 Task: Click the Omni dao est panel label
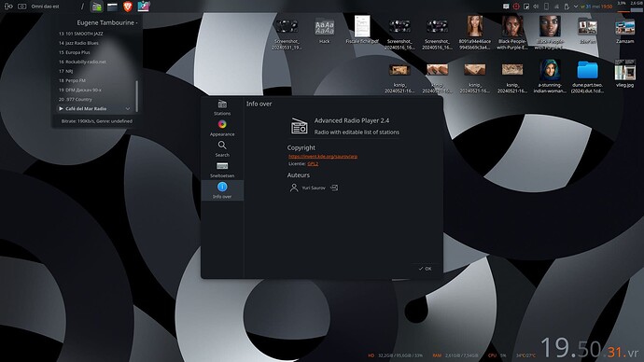45,7
